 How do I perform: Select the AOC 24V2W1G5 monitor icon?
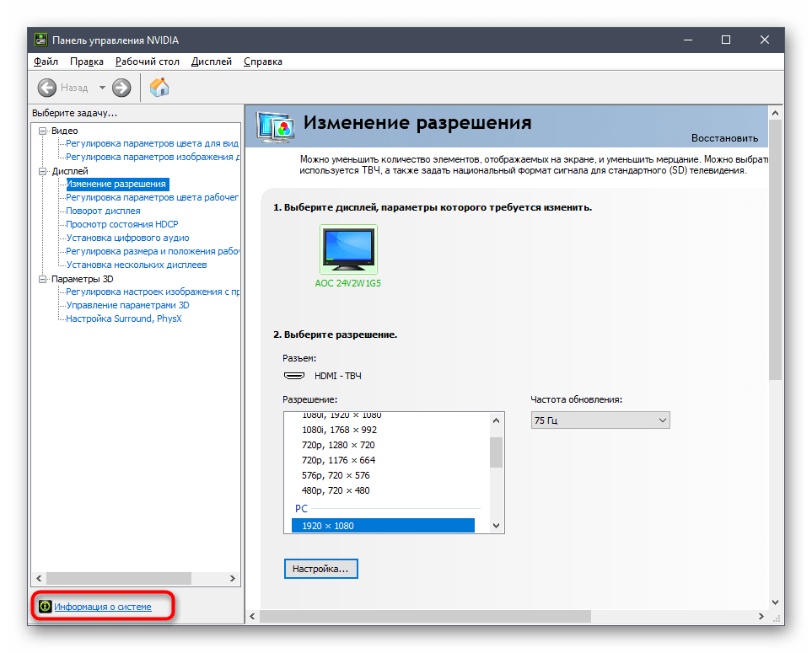coord(348,249)
